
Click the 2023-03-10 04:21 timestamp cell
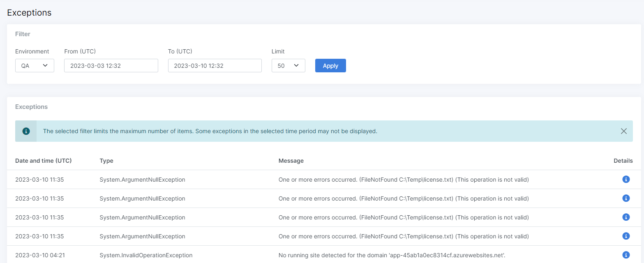click(x=40, y=255)
